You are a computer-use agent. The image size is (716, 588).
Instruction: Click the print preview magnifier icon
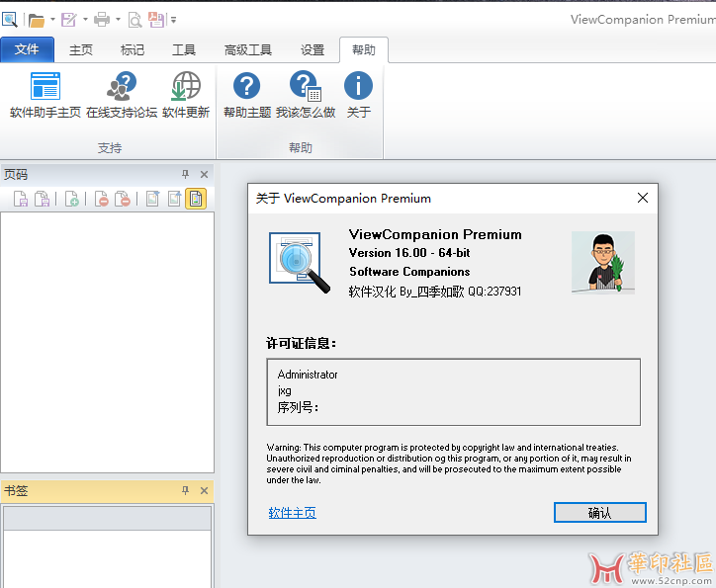click(x=134, y=20)
